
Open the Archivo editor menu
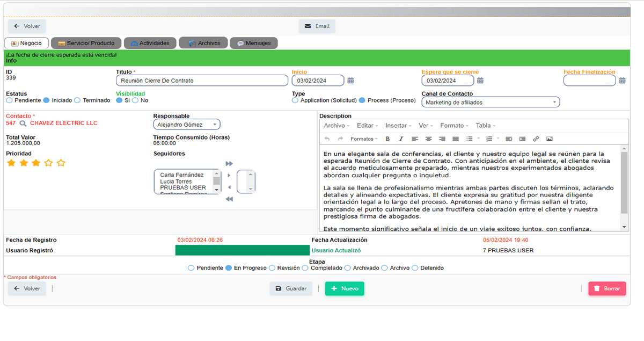336,126
